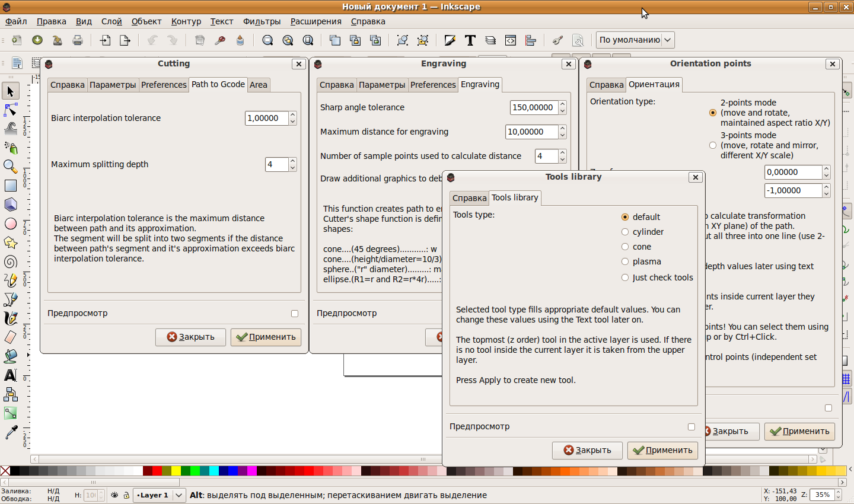
Task: Select the Eraser tool
Action: tap(11, 337)
